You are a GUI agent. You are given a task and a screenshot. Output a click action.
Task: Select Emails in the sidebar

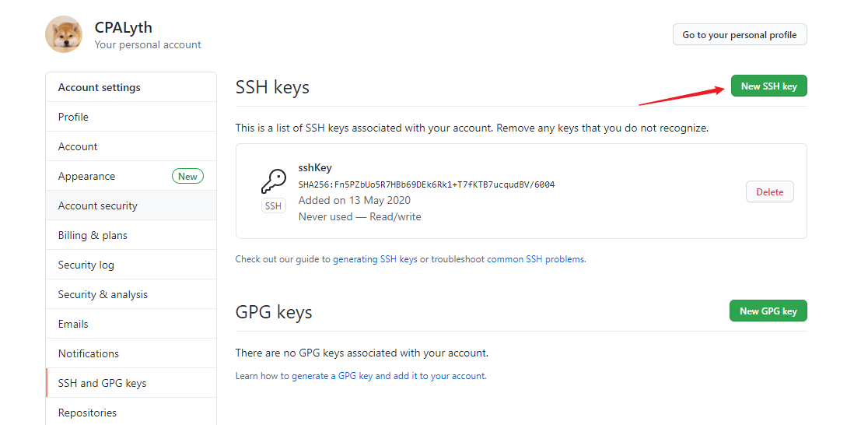click(73, 324)
